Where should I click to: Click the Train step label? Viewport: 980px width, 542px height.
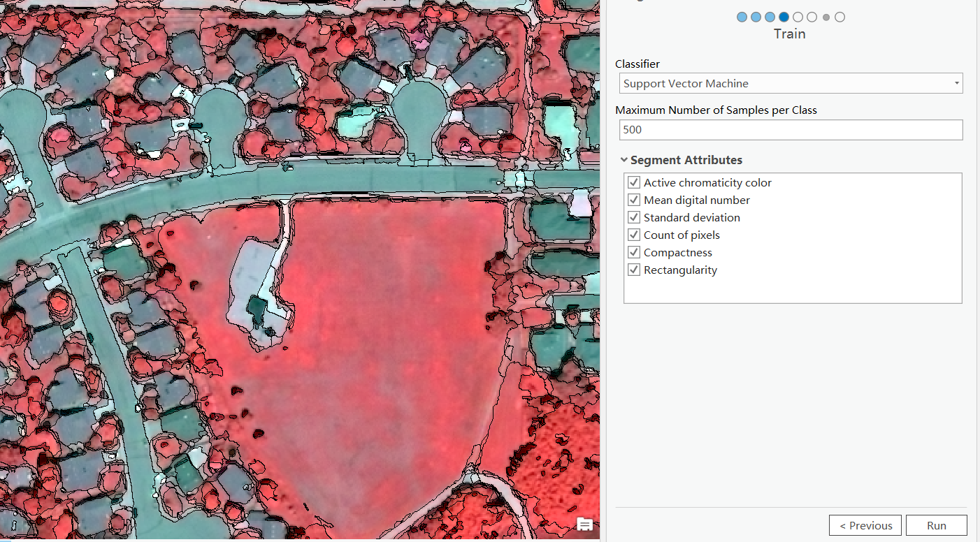point(789,34)
